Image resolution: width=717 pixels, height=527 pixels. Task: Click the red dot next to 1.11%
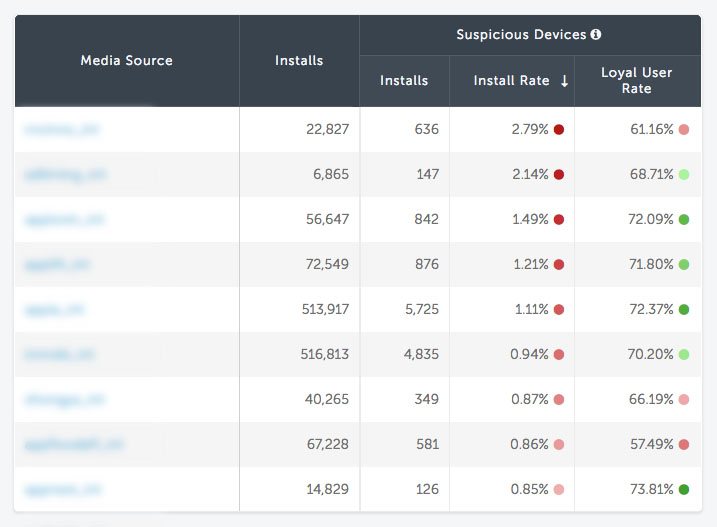[x=559, y=310]
